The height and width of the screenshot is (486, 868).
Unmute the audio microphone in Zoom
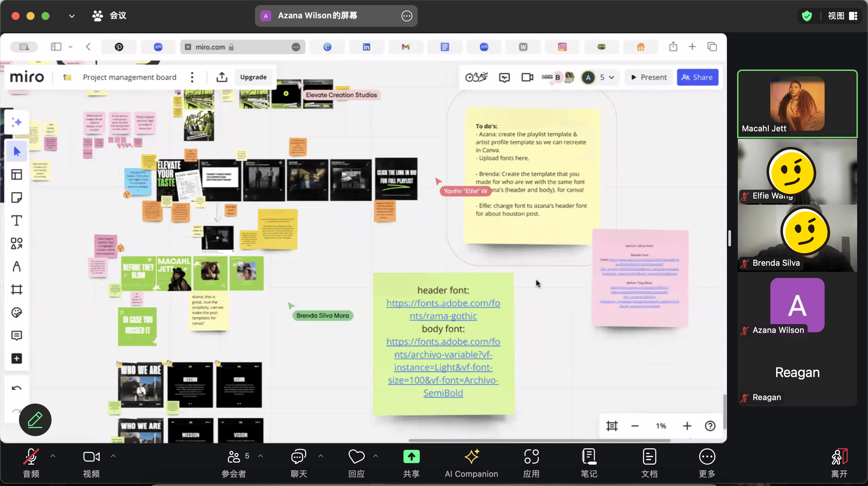(31, 457)
